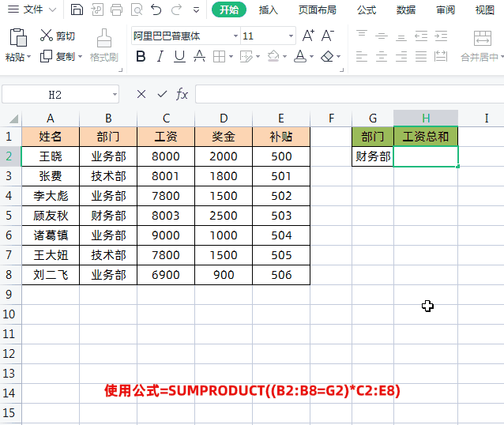Select cell G2 containing 财务部

coord(373,156)
